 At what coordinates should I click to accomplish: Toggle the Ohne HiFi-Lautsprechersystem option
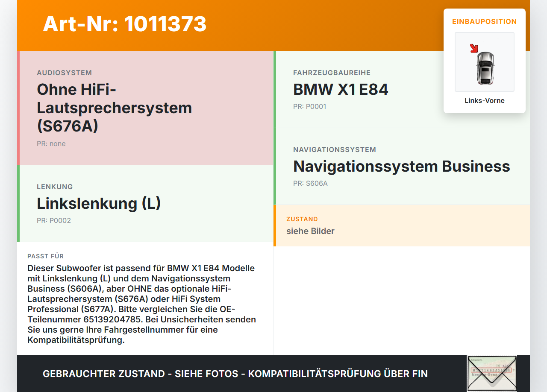(114, 108)
